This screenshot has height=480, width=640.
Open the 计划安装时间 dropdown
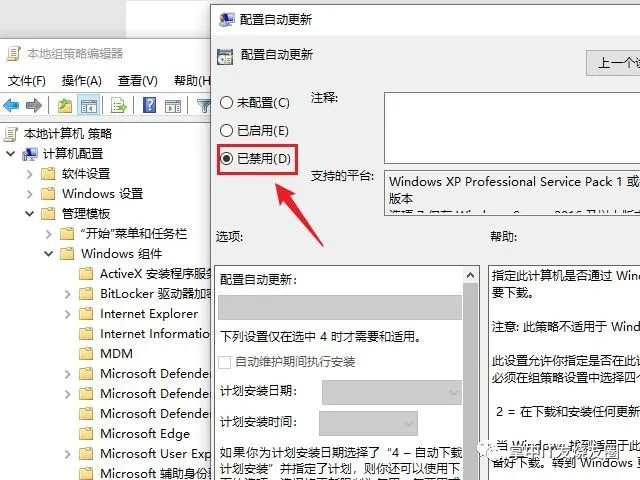click(368, 423)
